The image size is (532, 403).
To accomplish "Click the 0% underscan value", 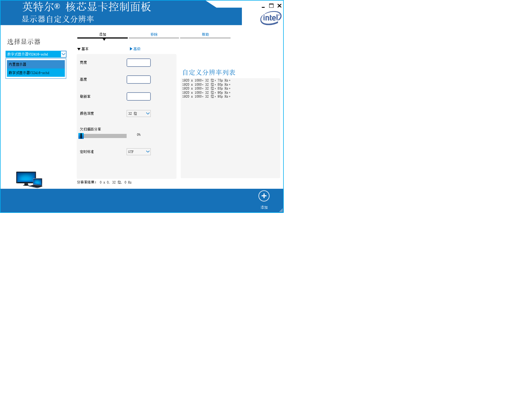I will point(139,135).
